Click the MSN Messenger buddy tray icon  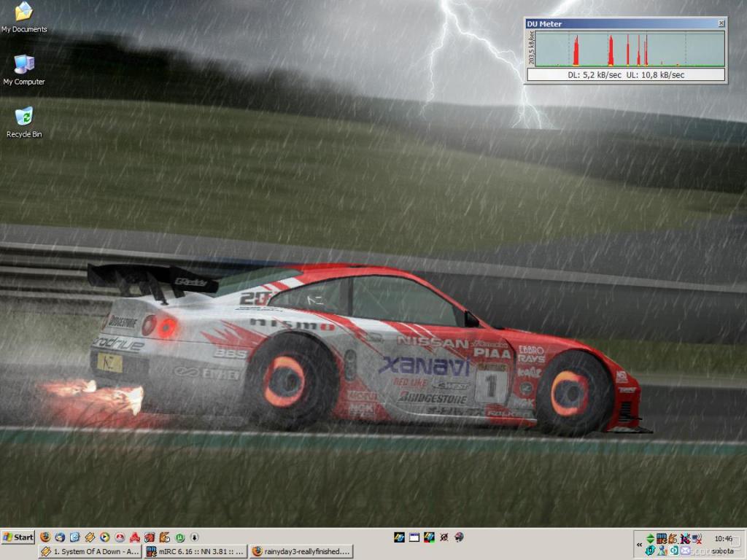pos(662,551)
